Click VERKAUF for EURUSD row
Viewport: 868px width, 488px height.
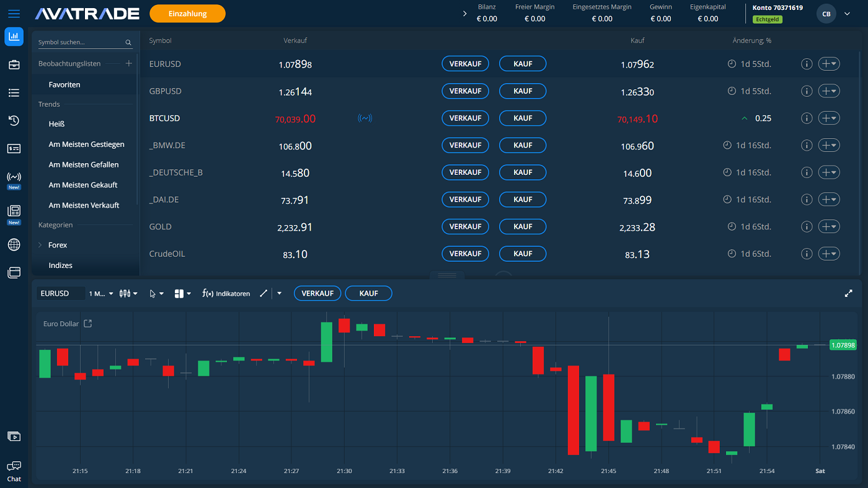coord(466,64)
